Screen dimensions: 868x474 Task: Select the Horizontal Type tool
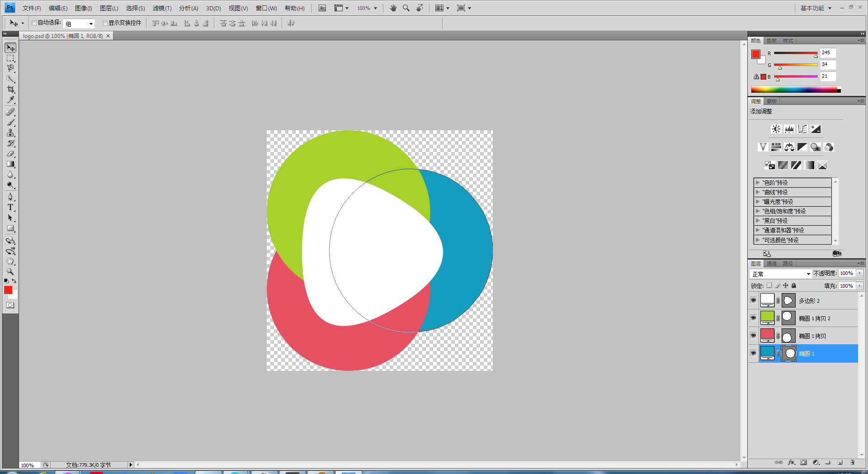coord(10,208)
